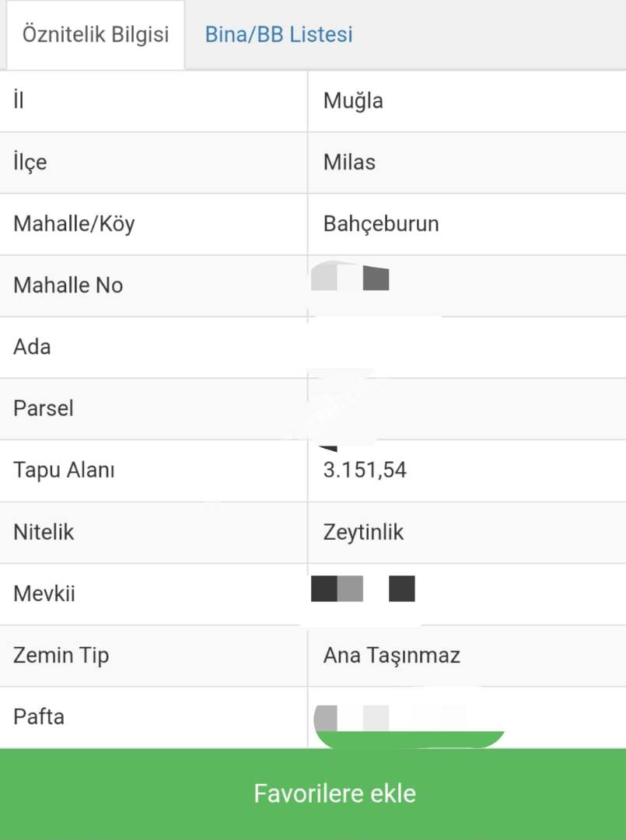
Task: Click the İl row label
Action: pyautogui.click(x=19, y=101)
